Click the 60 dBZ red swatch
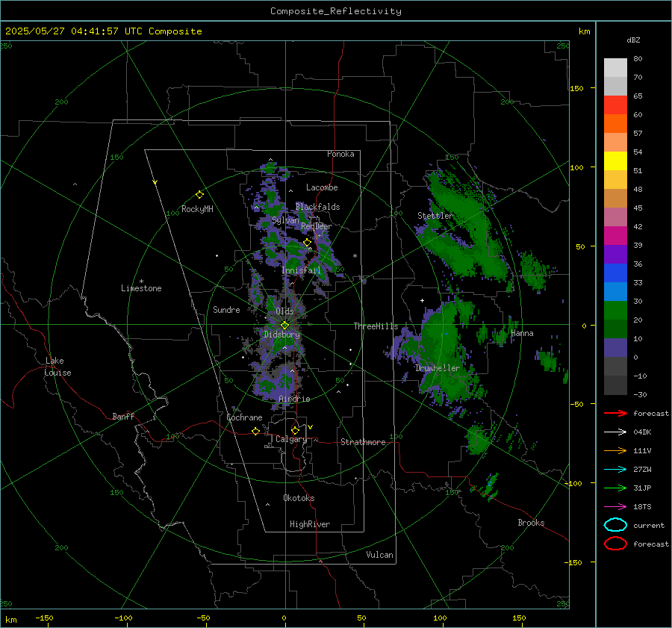 (615, 105)
